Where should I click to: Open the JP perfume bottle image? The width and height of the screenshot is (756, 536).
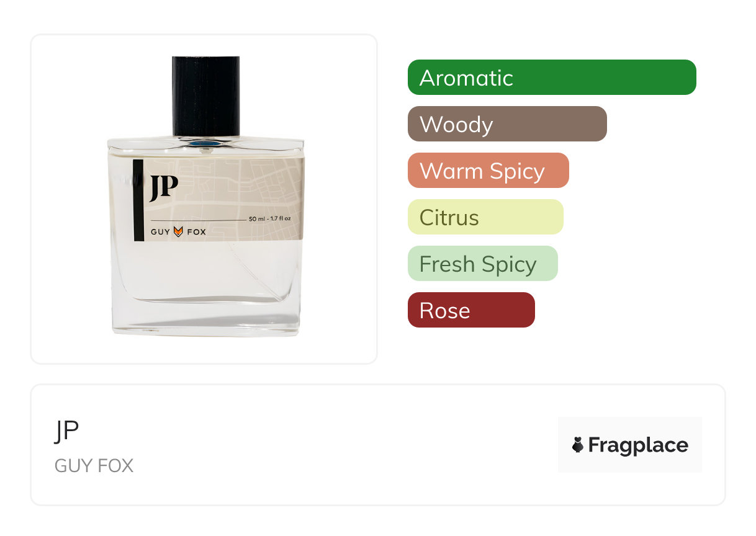coord(205,196)
